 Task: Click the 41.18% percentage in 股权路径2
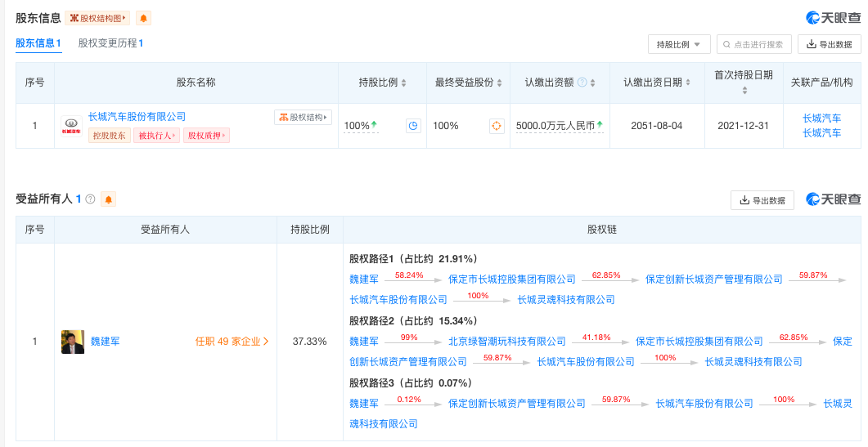click(x=596, y=337)
